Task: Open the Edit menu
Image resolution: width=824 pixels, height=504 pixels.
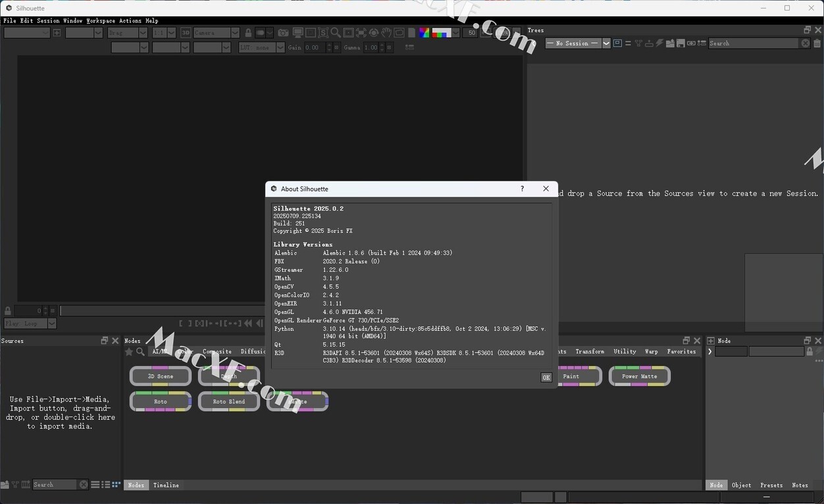Action: coord(26,21)
